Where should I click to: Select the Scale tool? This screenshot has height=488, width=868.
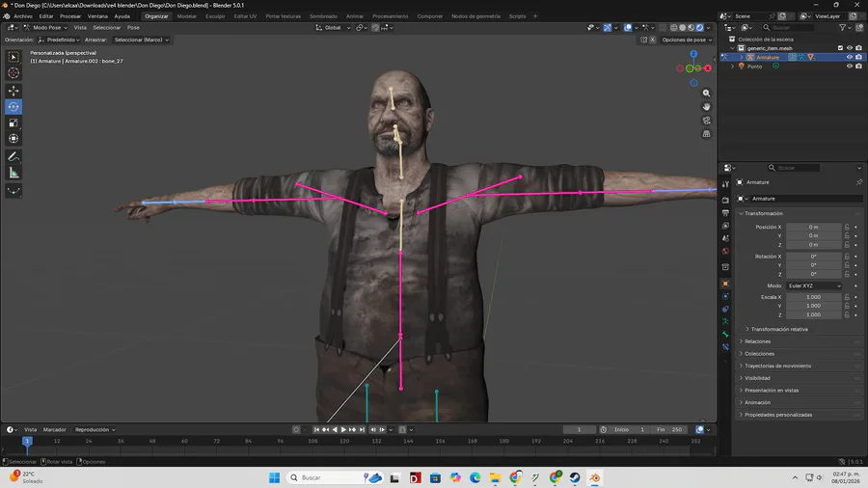14,122
